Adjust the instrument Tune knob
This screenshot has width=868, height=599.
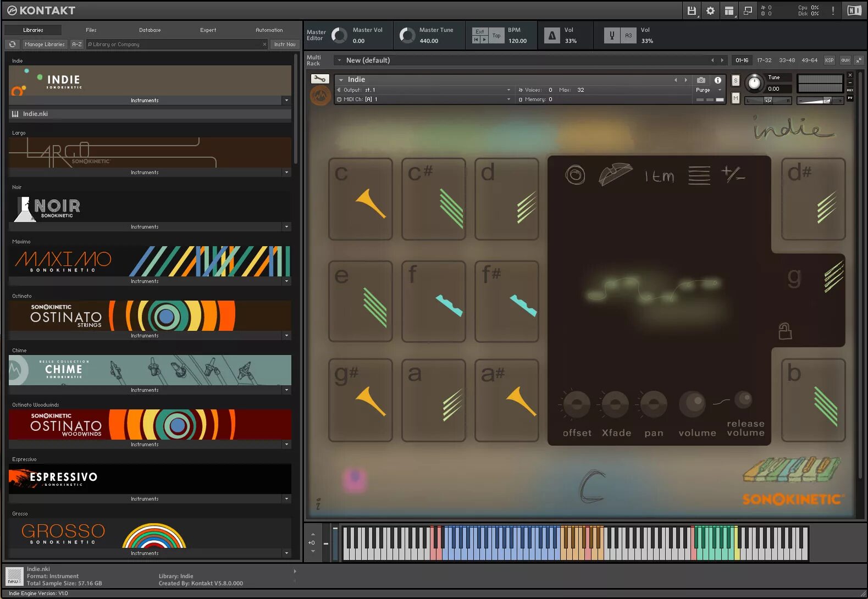point(754,83)
